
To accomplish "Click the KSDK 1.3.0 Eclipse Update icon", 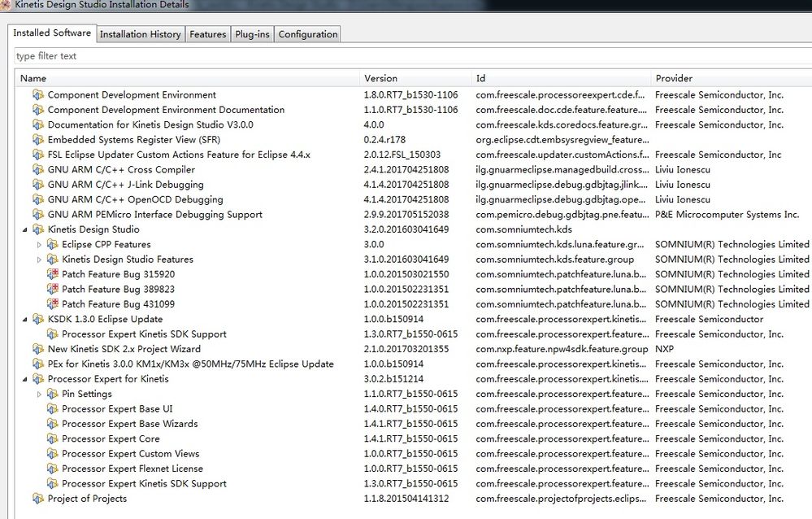I will click(x=38, y=319).
